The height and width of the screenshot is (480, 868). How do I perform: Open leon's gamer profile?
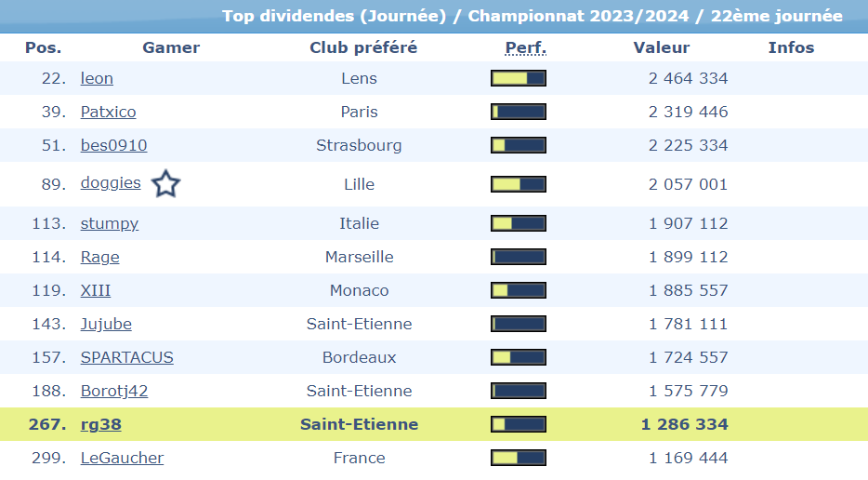[x=97, y=78]
